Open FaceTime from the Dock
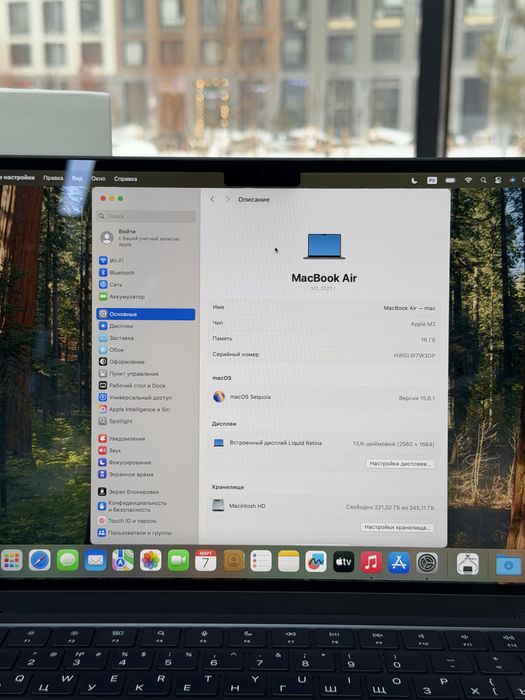This screenshot has height=700, width=525. click(178, 560)
